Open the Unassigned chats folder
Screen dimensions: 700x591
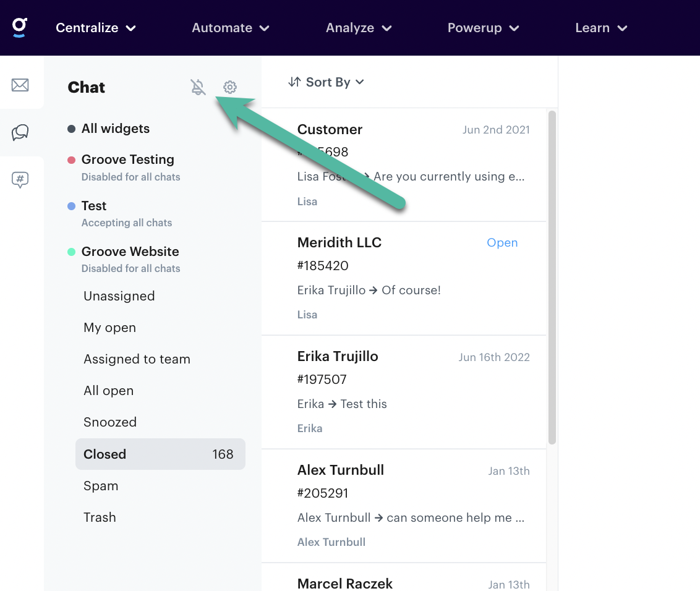click(119, 296)
